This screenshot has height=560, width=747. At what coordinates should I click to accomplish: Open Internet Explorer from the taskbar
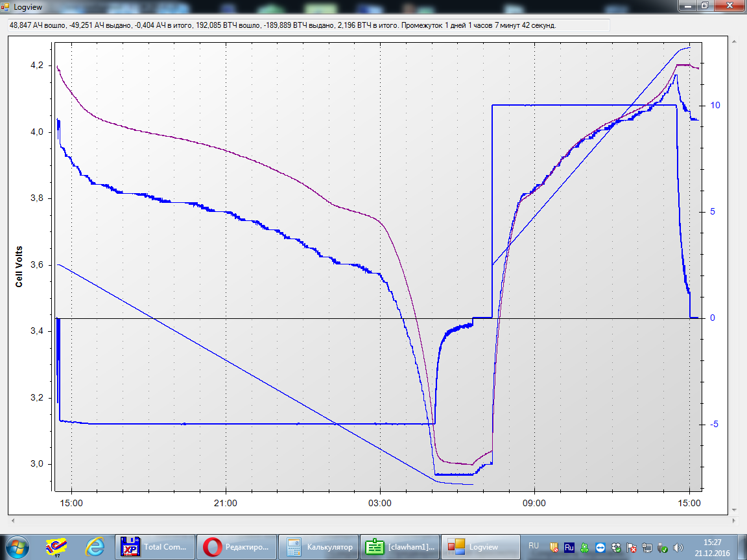pos(95,546)
